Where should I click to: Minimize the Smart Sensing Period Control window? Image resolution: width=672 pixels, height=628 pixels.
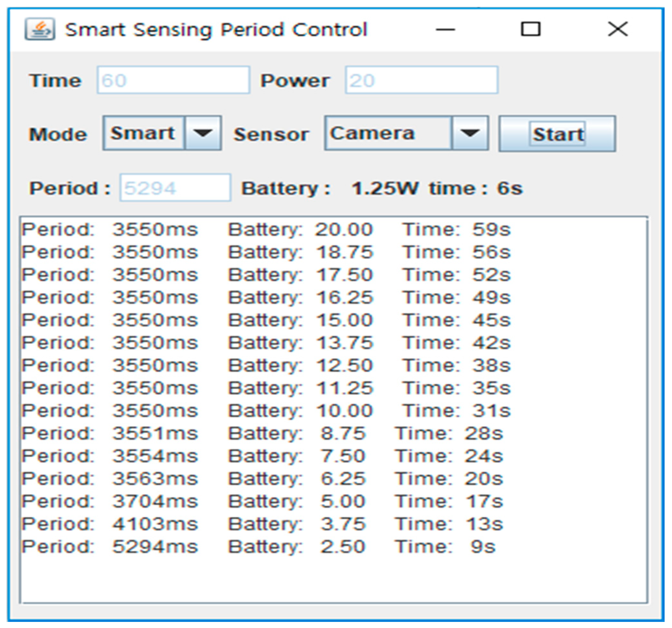coord(446,30)
